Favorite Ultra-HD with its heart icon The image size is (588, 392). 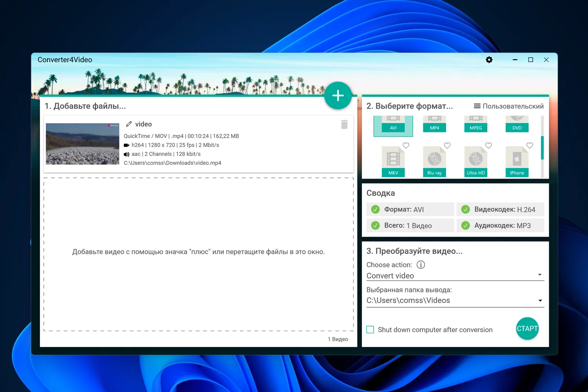point(488,146)
